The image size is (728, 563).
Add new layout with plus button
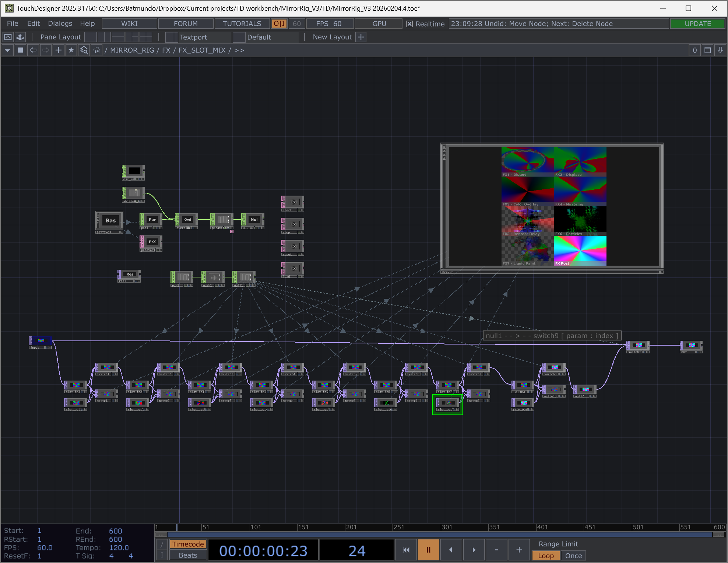tap(361, 37)
